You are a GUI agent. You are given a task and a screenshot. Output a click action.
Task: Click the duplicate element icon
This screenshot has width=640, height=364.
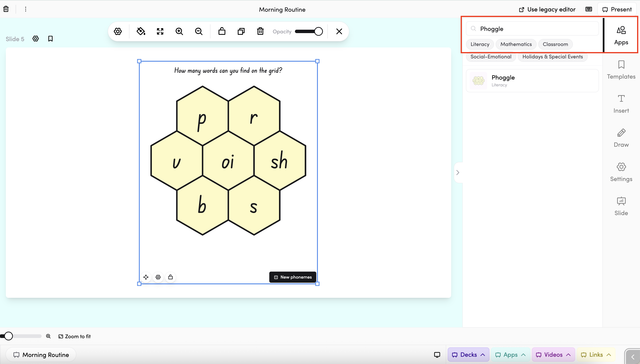pos(241,31)
